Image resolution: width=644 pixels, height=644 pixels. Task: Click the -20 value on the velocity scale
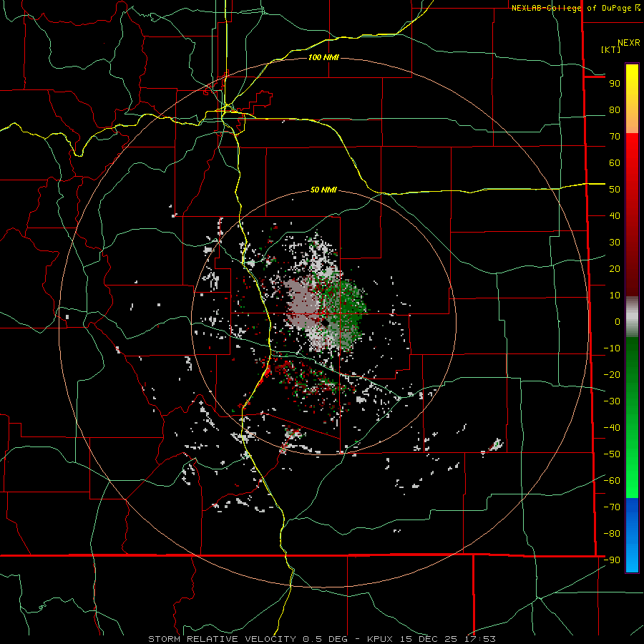[x=612, y=375]
